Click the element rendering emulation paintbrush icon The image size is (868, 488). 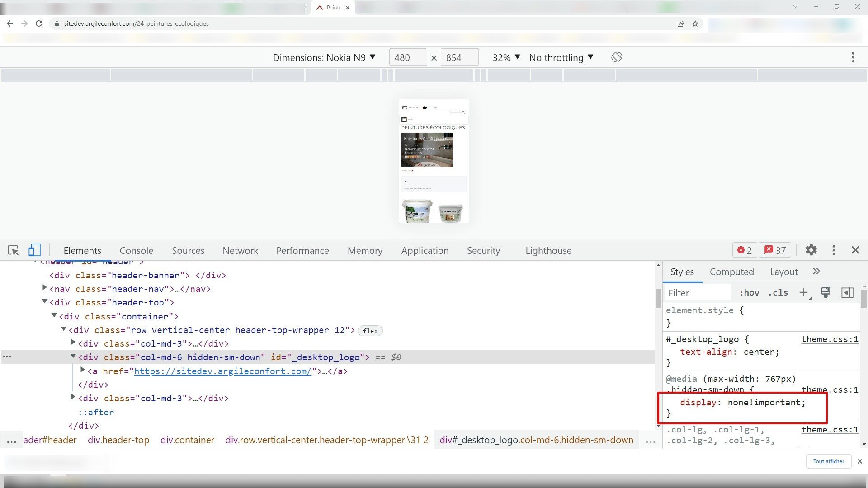click(826, 293)
